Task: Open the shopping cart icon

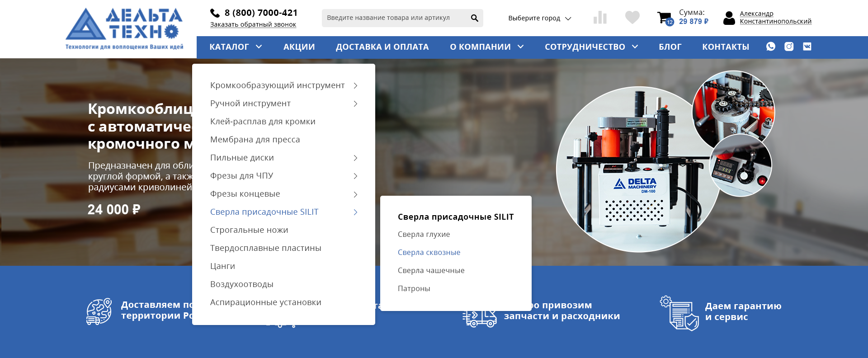Action: [x=664, y=18]
